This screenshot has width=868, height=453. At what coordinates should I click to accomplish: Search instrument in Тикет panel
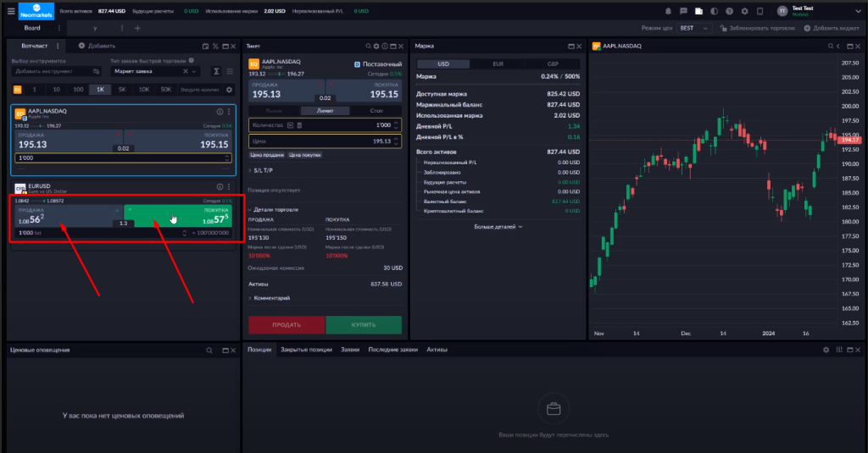368,47
